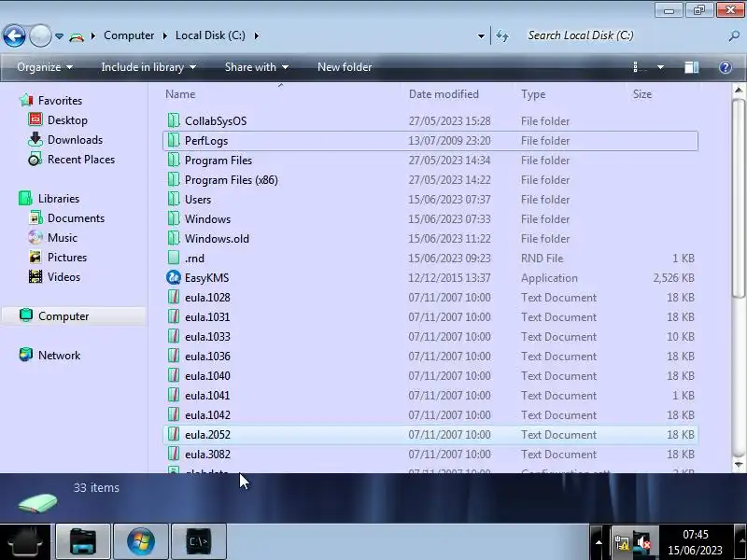Select the Windows.old folder icon
747x560 pixels.
coord(174,239)
